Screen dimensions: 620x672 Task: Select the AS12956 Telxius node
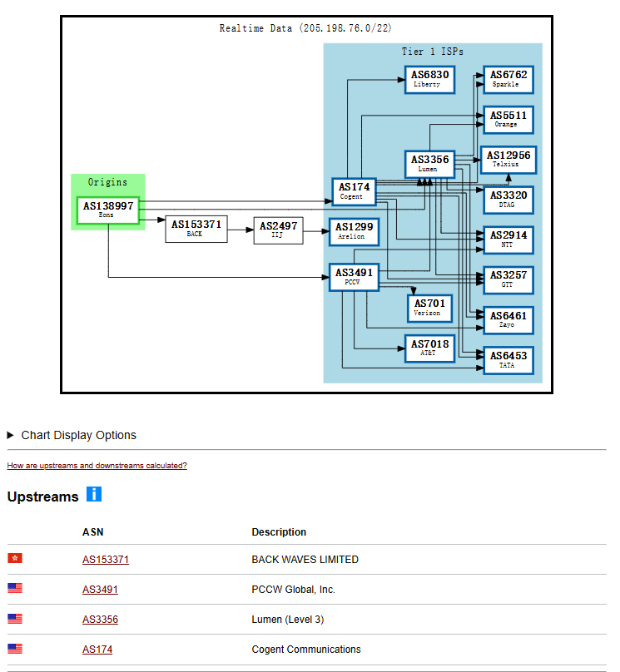click(x=508, y=160)
